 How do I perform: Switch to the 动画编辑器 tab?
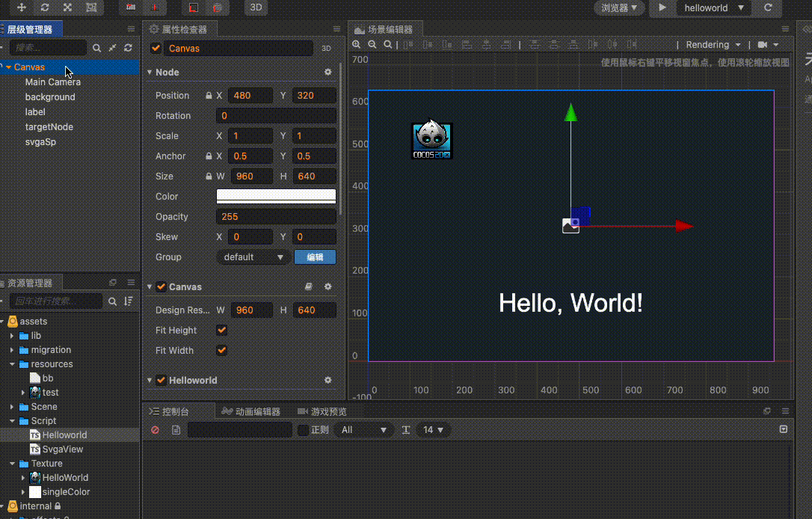tap(250, 411)
